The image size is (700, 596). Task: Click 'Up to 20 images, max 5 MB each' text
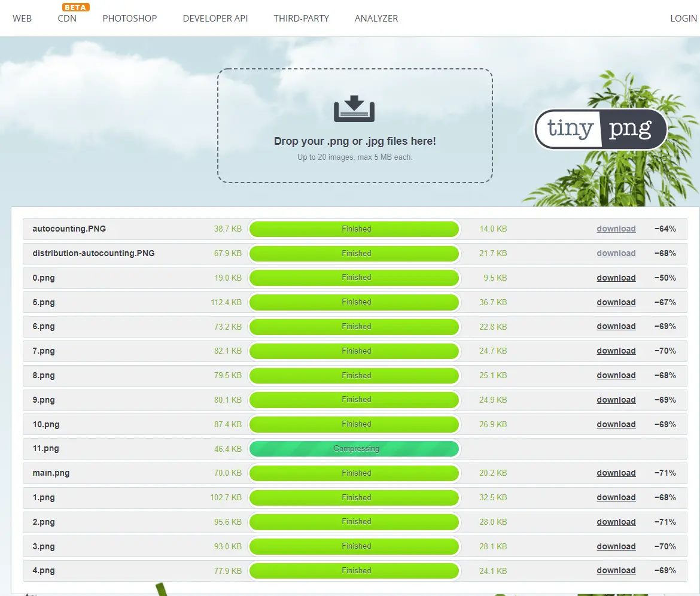355,157
